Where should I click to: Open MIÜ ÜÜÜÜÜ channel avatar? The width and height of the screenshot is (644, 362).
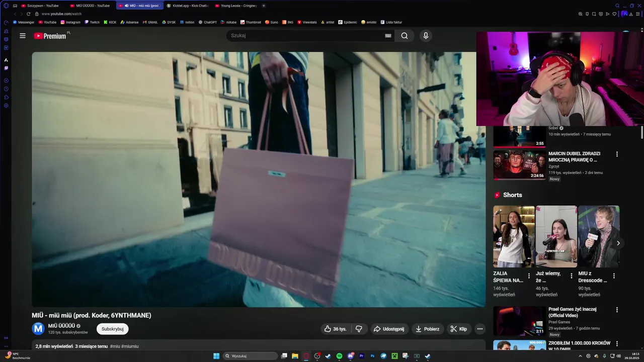[x=38, y=329]
